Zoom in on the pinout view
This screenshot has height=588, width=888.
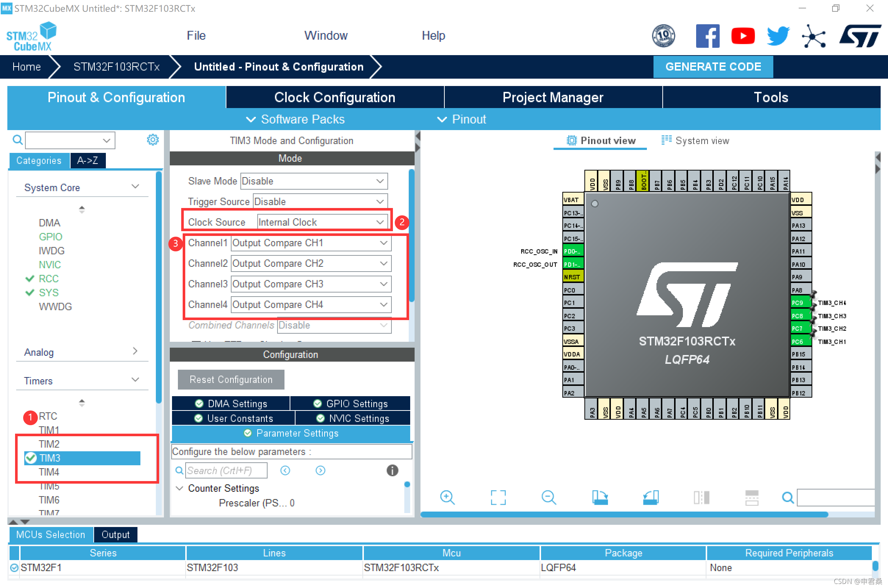click(447, 498)
